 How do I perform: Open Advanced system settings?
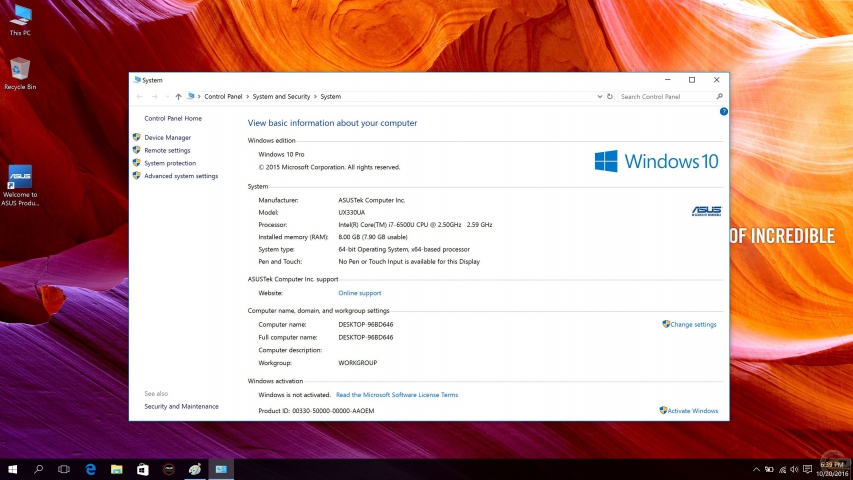pyautogui.click(x=181, y=176)
